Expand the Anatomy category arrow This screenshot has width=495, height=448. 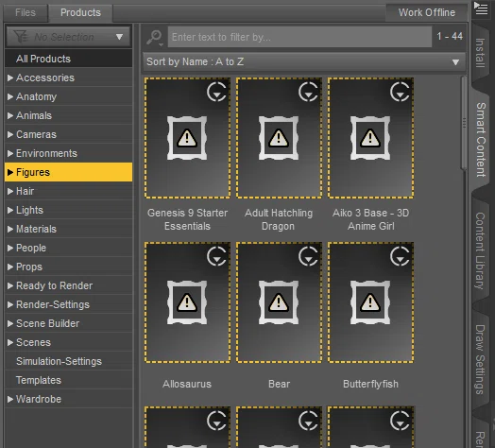[10, 96]
